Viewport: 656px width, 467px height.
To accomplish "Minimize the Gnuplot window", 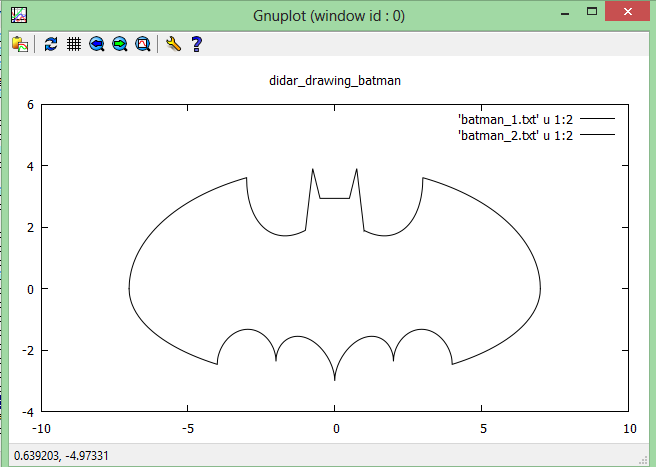I will [x=565, y=13].
